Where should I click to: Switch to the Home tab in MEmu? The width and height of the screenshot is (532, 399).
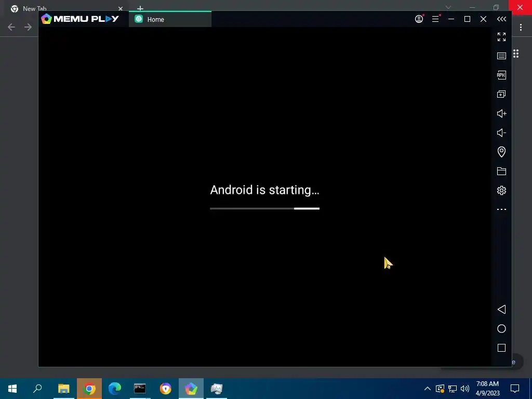(x=170, y=19)
